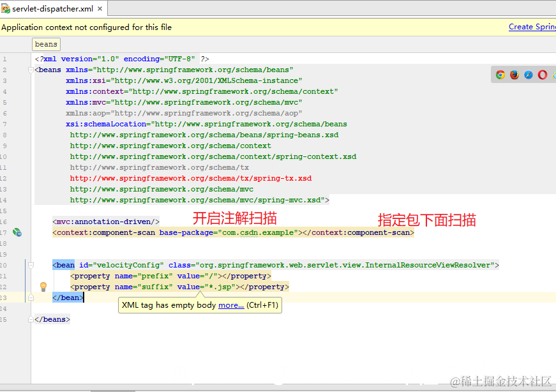556x392 pixels.
Task: Click the closing </beans> tag
Action: pyautogui.click(x=52, y=319)
